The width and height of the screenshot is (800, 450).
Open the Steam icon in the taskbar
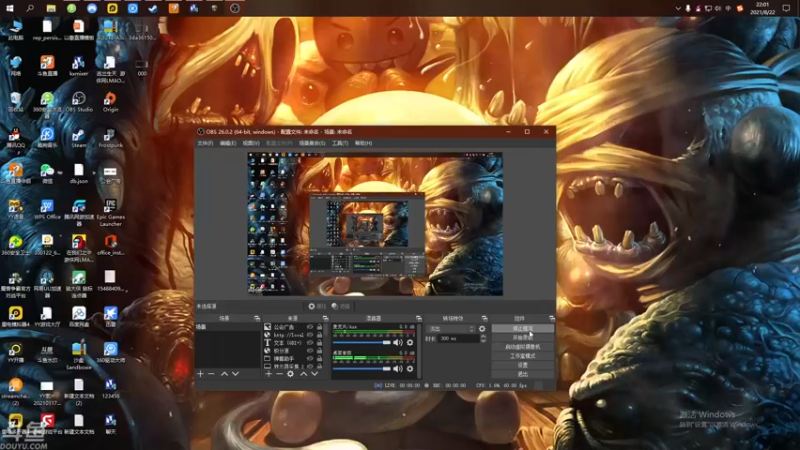coord(153,8)
